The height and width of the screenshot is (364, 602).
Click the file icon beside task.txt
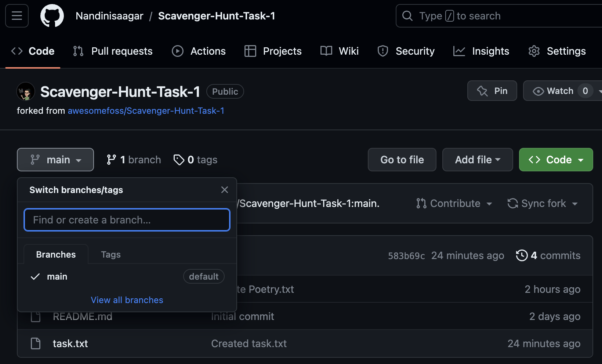36,343
